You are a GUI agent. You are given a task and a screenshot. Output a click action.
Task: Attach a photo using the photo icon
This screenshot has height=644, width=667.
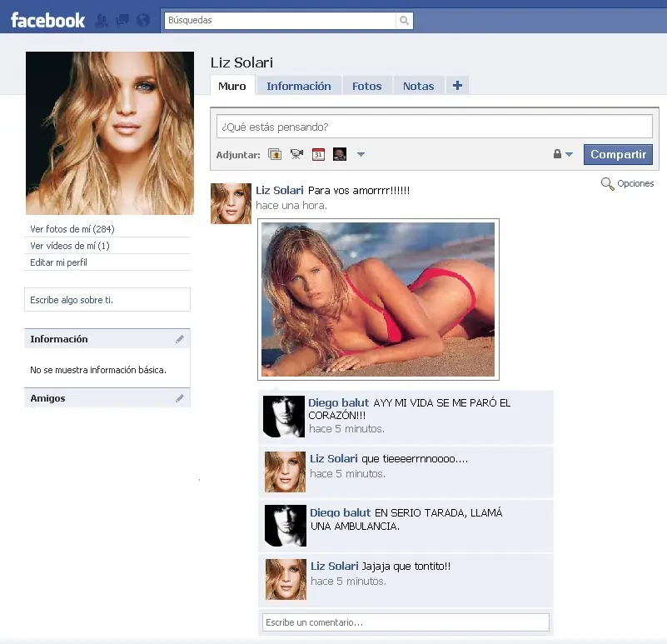pos(275,154)
